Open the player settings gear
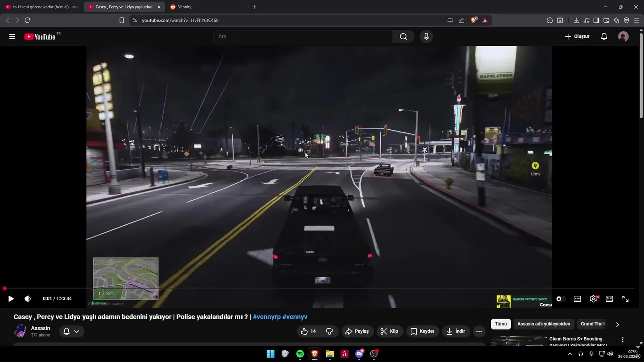The width and height of the screenshot is (644, 362). (x=593, y=299)
